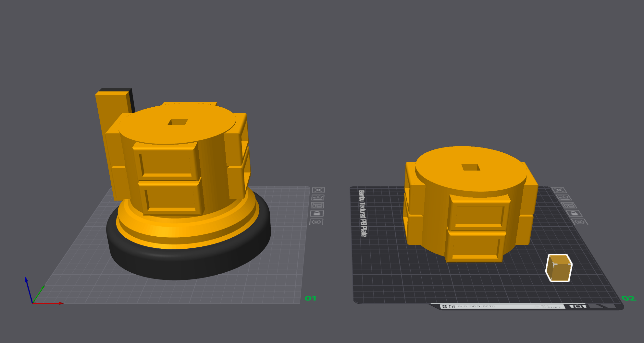Click the green 02 plate number
644x343 pixels.
click(x=628, y=298)
